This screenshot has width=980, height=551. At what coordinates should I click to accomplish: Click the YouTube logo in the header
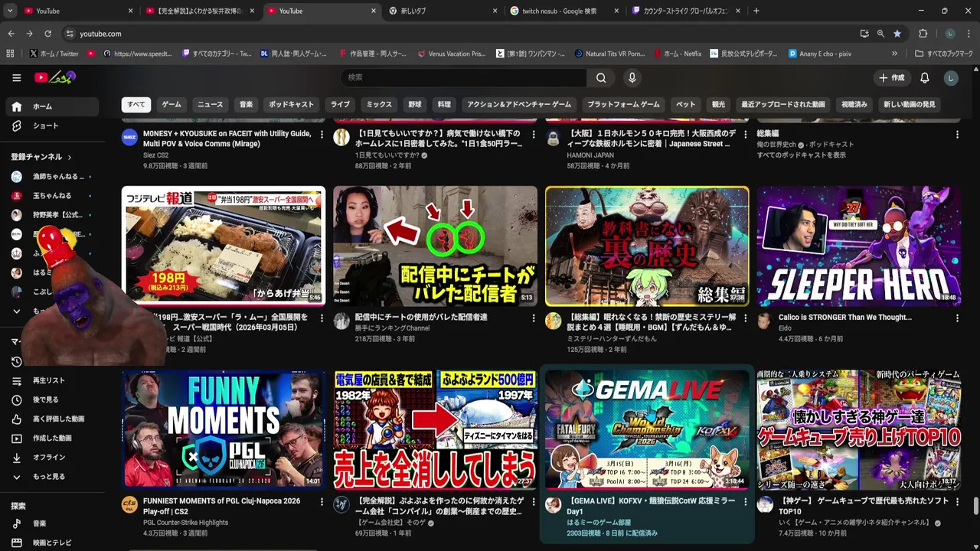coord(54,77)
